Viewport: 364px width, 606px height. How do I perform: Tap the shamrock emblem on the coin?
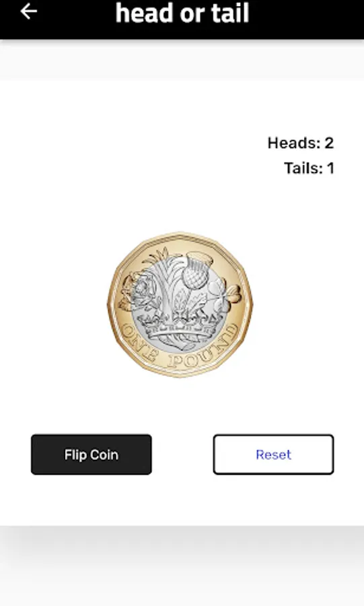pyautogui.click(x=224, y=295)
